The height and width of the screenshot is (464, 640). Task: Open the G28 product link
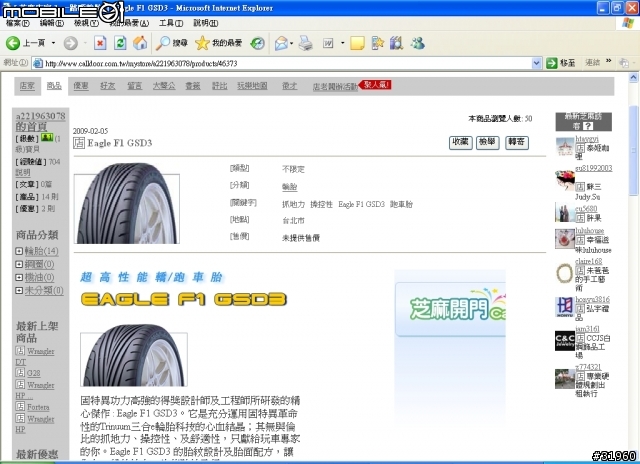(x=33, y=373)
